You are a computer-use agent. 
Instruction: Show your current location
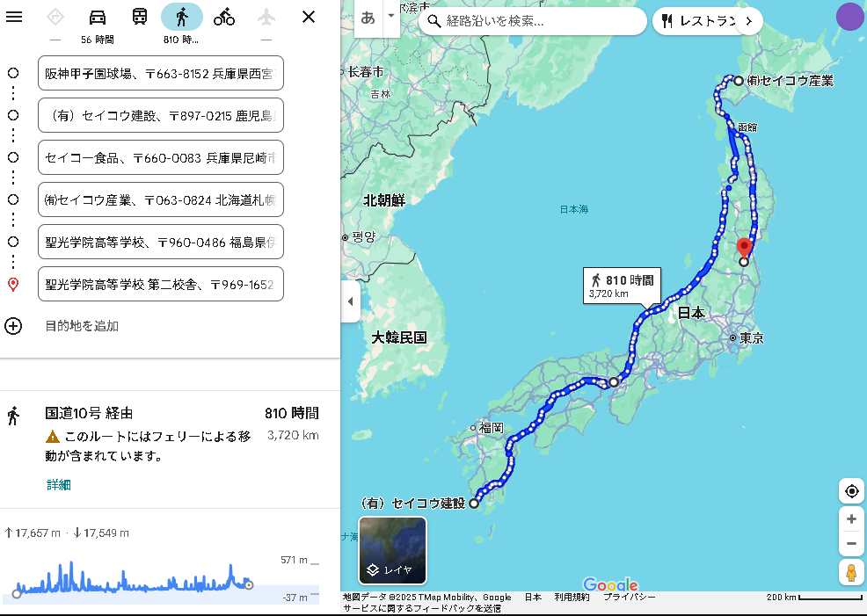click(x=851, y=490)
